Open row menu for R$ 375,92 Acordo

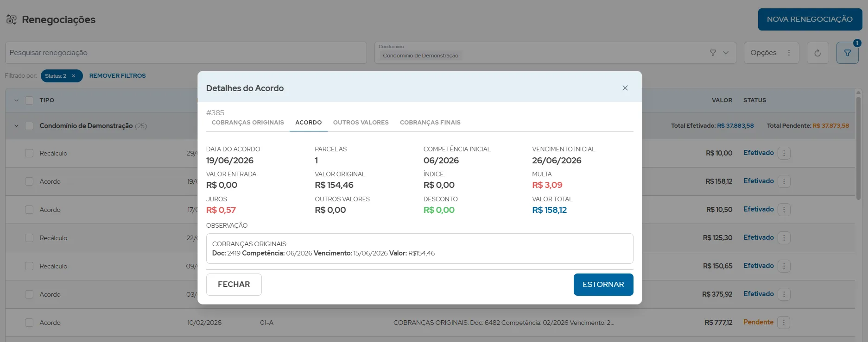coord(784,294)
